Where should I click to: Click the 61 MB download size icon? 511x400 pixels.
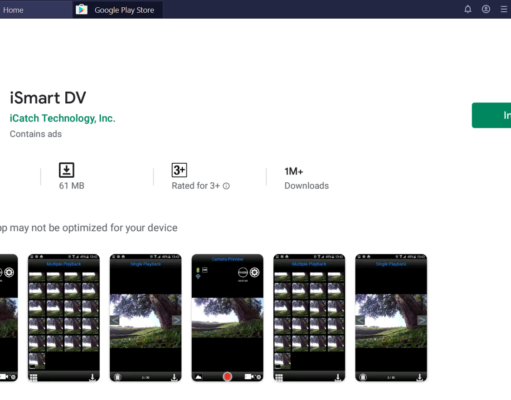pos(66,170)
